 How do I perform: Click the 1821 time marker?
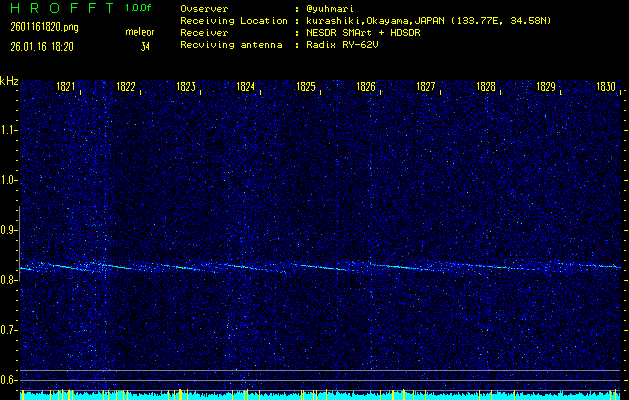[x=66, y=88]
